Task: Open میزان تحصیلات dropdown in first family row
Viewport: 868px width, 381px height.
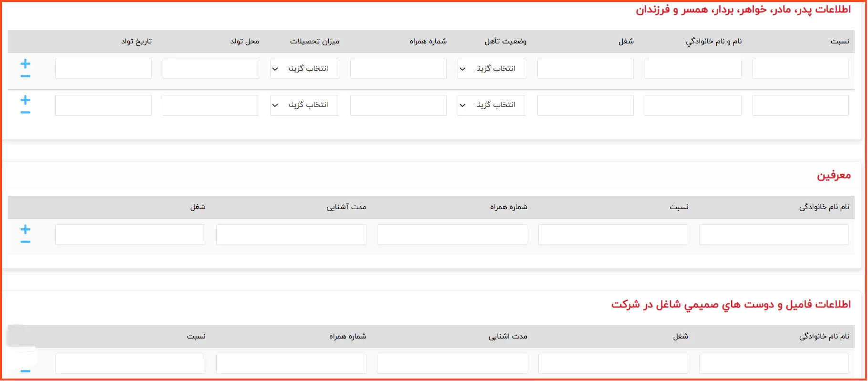Action: pyautogui.click(x=304, y=69)
